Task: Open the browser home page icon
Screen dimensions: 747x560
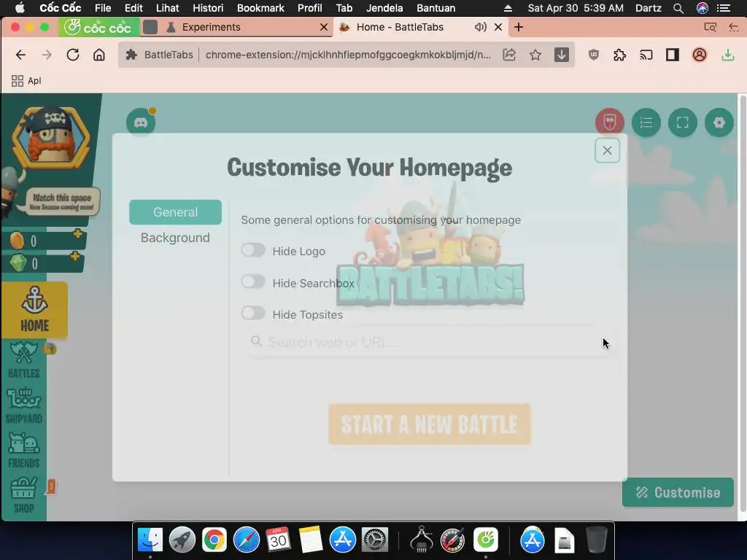Action: coord(98,55)
